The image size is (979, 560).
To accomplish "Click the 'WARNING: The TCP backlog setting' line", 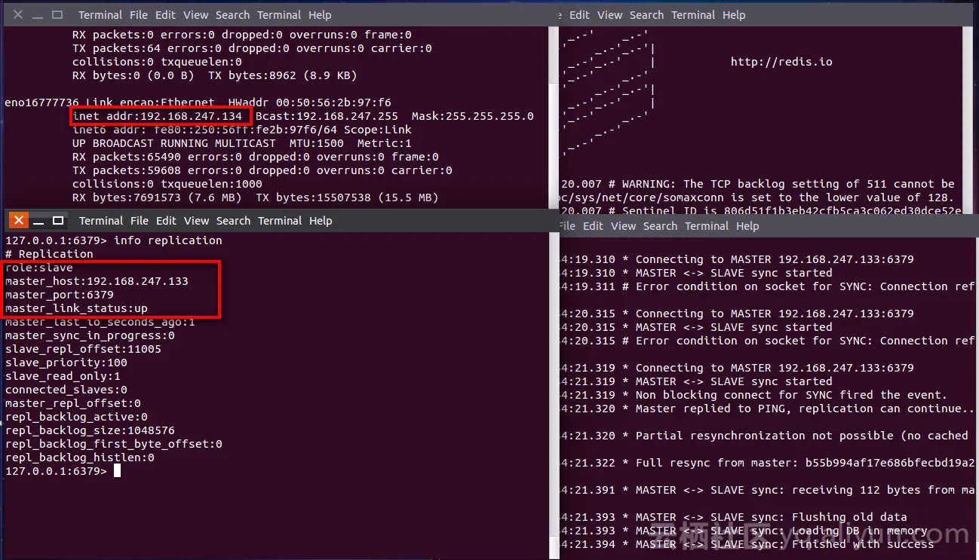I will click(759, 184).
